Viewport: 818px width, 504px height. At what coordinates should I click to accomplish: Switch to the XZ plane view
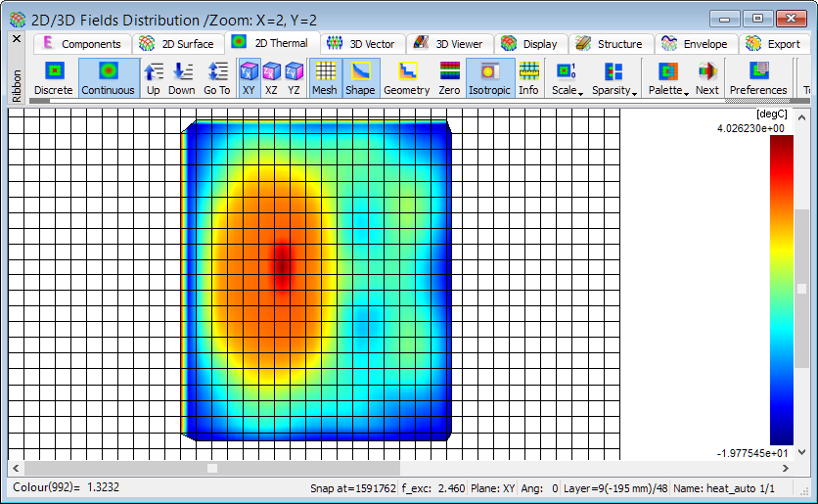click(271, 77)
